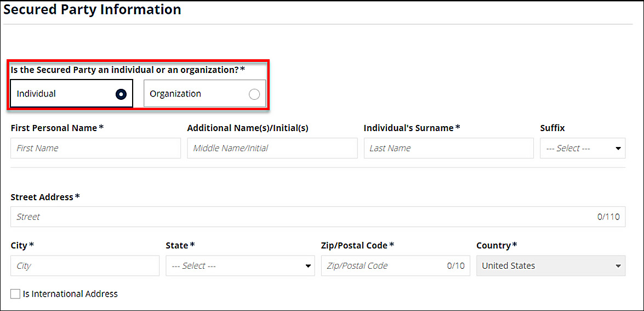Expand the State selection dropdown
This screenshot has width=644, height=311.
point(240,265)
